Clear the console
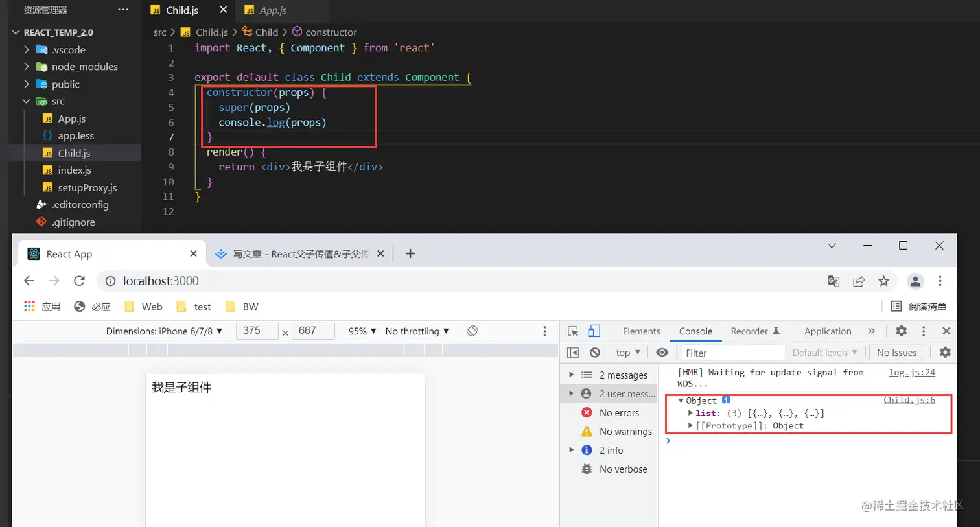The image size is (980, 527). [x=595, y=353]
